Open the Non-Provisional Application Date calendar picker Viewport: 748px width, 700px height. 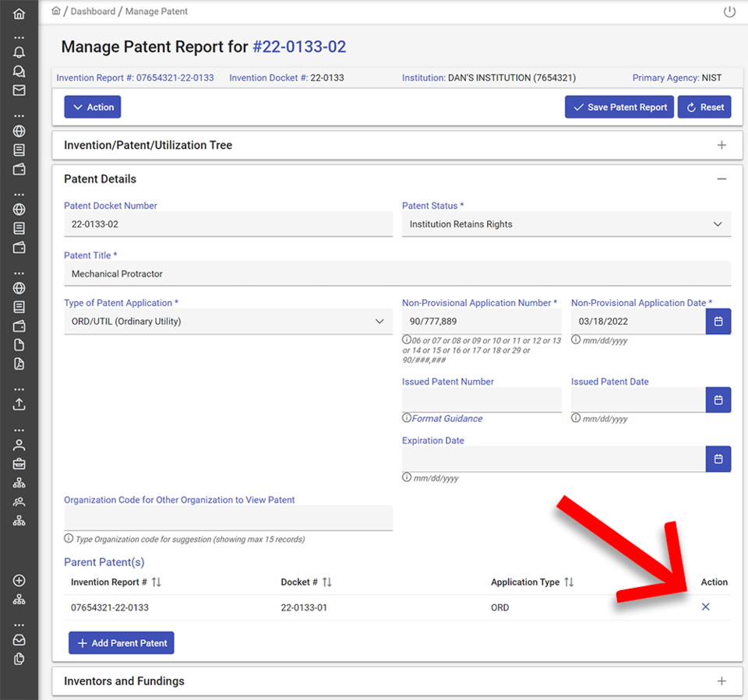pyautogui.click(x=718, y=321)
